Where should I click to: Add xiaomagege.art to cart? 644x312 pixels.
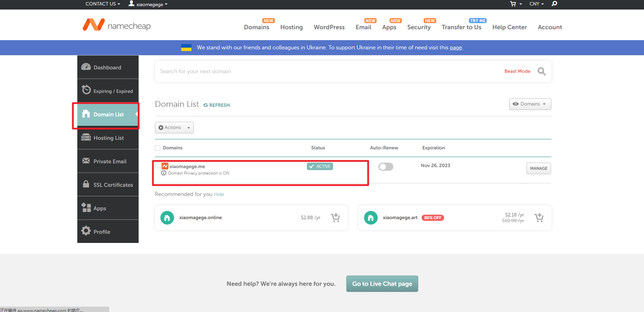(539, 218)
